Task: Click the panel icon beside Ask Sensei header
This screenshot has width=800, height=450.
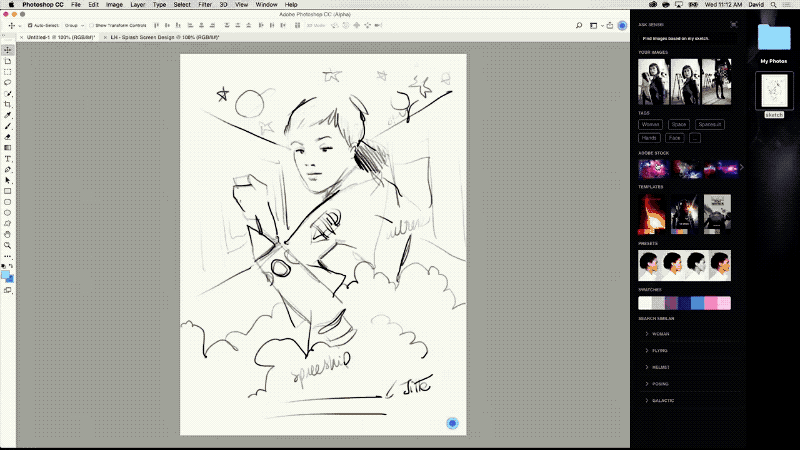Action: click(734, 24)
